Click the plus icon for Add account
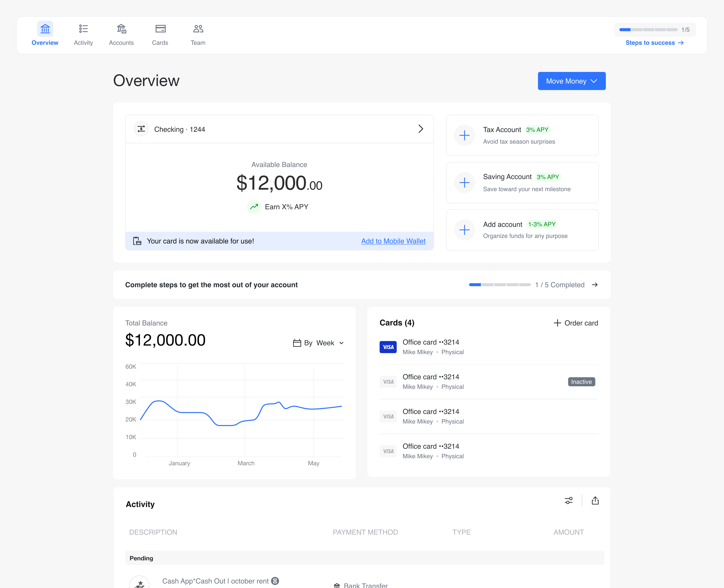This screenshot has height=588, width=724. tap(464, 230)
